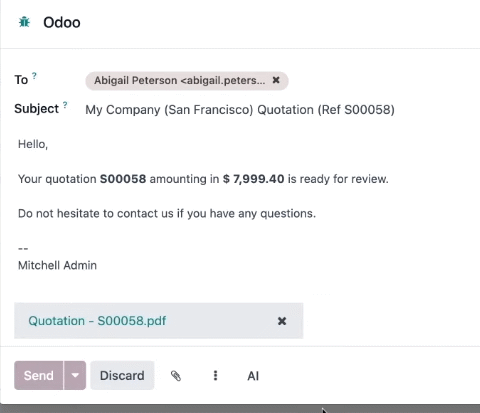Send the quotation email
The height and width of the screenshot is (413, 480).
pos(39,375)
